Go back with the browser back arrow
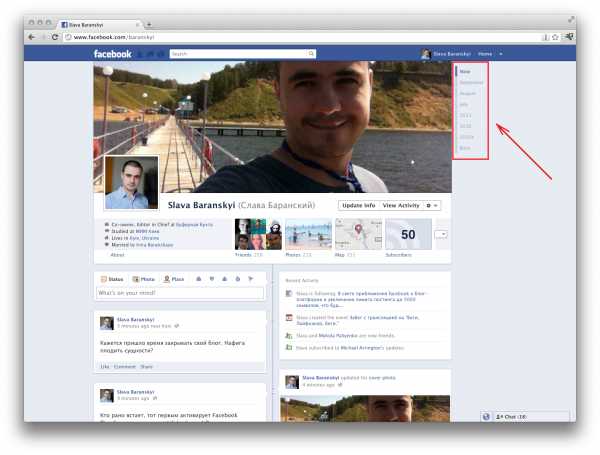The height and width of the screenshot is (455, 600). [32, 37]
